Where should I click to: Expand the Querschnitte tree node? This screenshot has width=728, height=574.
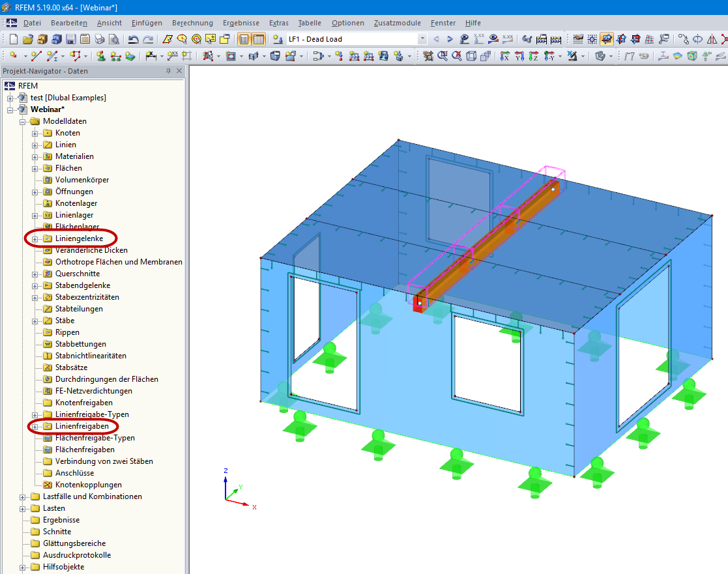(x=35, y=274)
